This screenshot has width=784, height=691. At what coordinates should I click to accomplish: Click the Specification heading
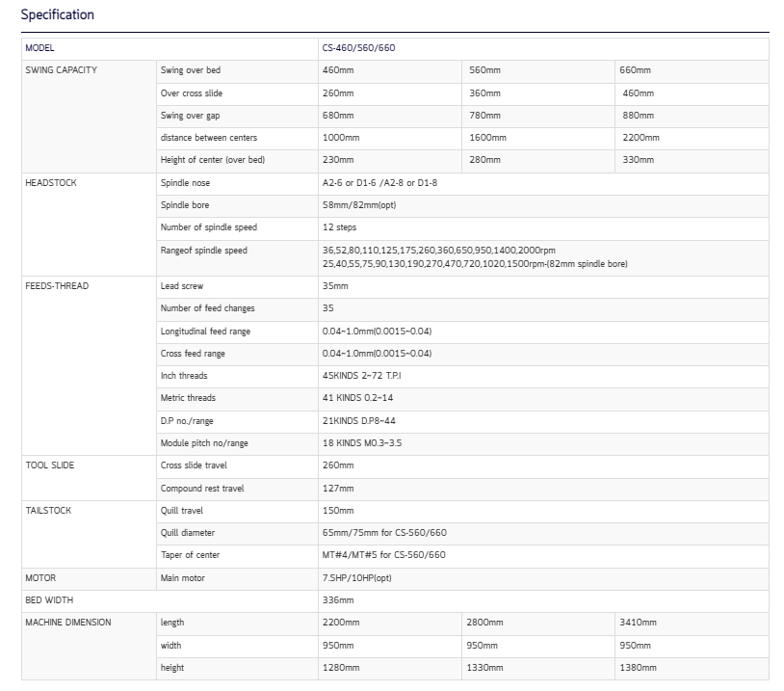[x=57, y=14]
